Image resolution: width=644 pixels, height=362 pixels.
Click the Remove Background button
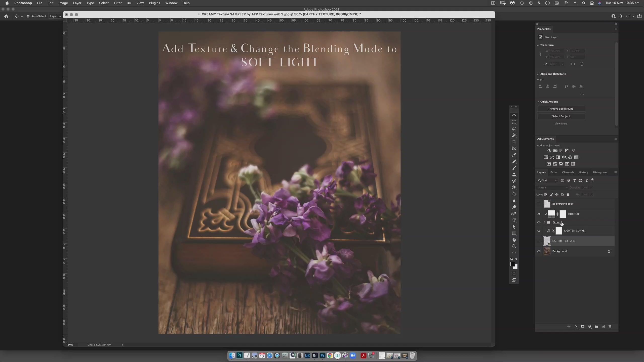click(x=561, y=109)
